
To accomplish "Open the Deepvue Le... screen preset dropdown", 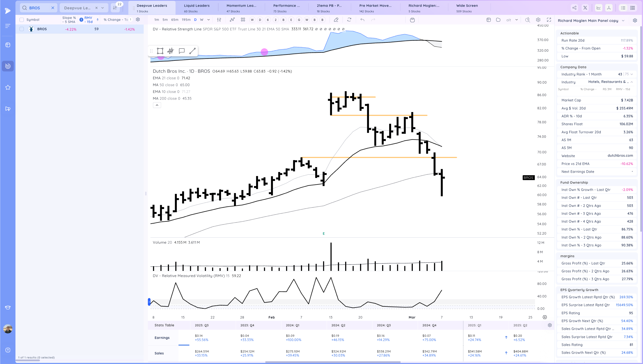I will click(x=102, y=8).
